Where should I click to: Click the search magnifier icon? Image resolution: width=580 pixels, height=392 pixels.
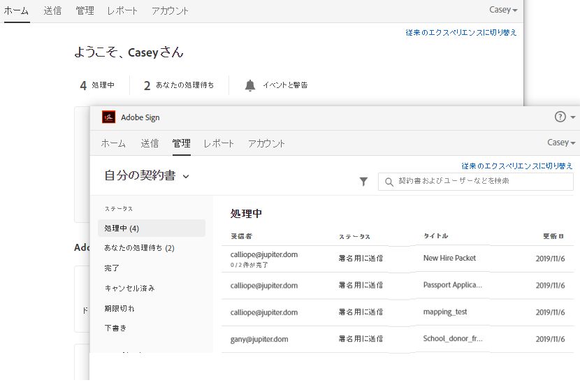point(389,182)
